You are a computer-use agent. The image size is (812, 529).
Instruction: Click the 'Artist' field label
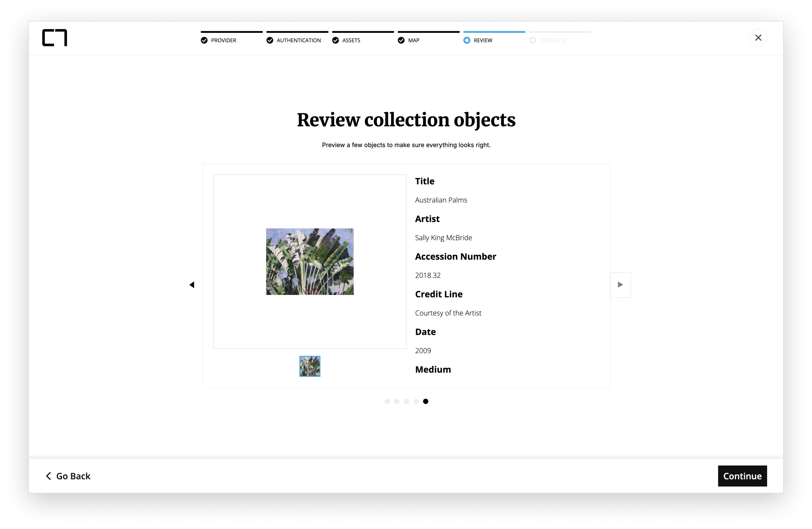coord(427,219)
